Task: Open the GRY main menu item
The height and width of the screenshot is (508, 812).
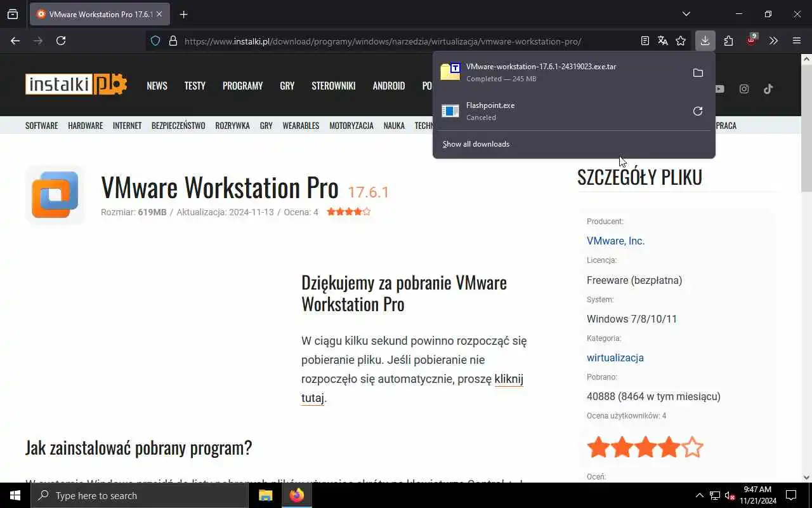Action: point(287,86)
